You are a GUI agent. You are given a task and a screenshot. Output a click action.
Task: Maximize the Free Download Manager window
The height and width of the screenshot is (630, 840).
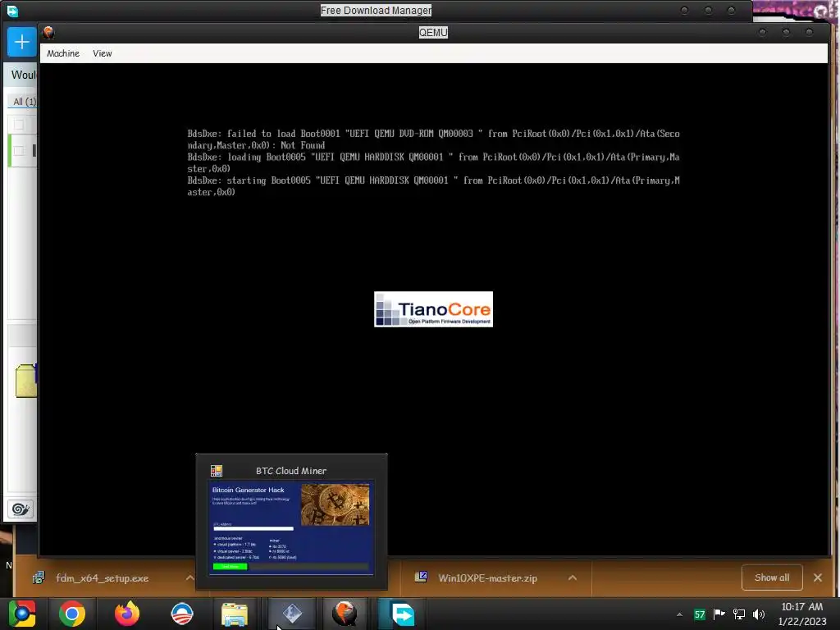(x=708, y=11)
